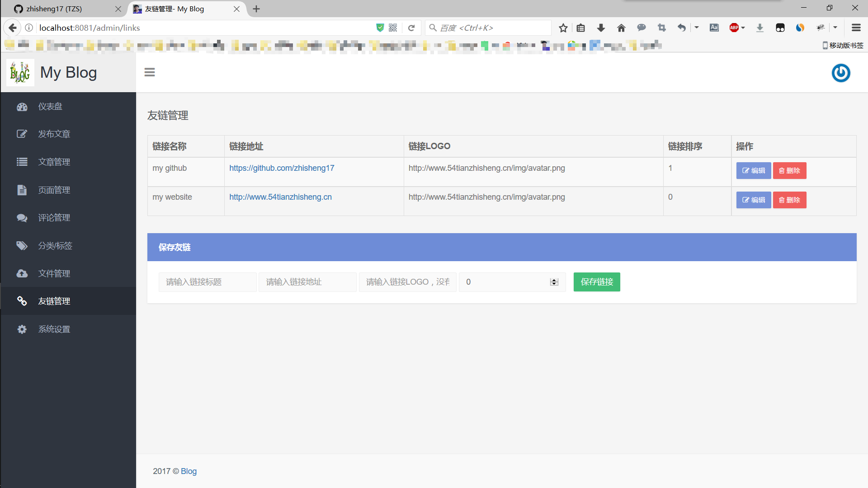Click the power logout icon
Image resolution: width=868 pixels, height=488 pixels.
click(x=840, y=73)
